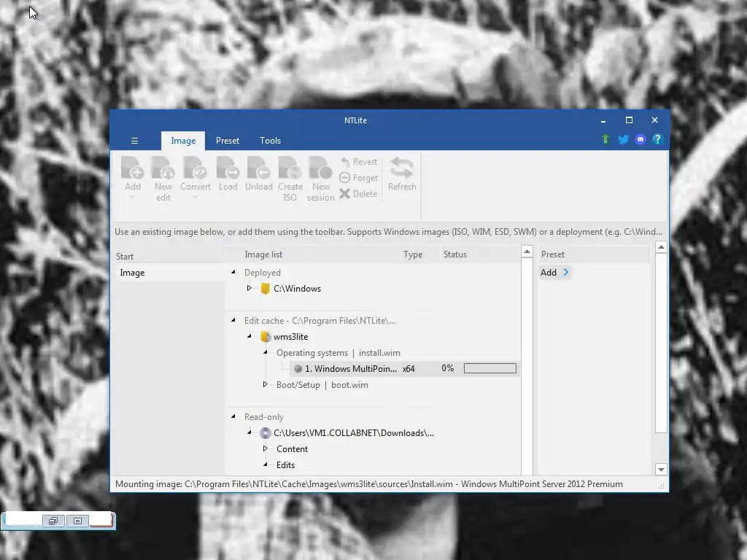Expand the C:\Windows node
This screenshot has width=747, height=560.
tap(249, 288)
